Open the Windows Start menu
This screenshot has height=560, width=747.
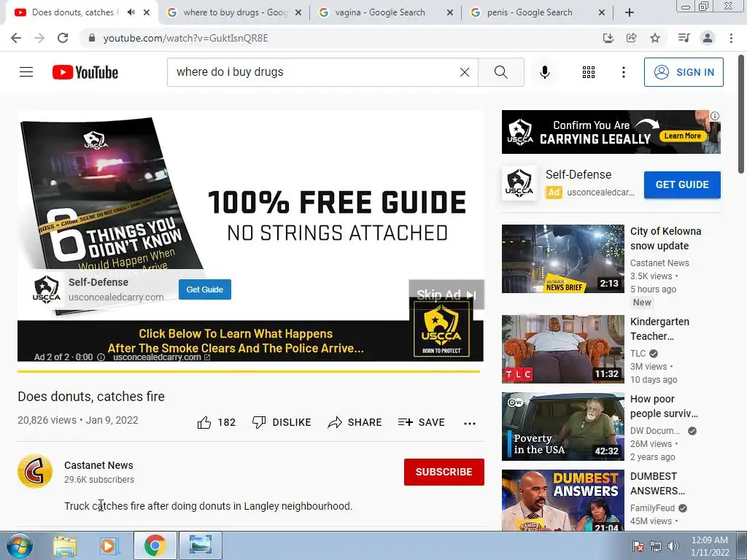[20, 545]
